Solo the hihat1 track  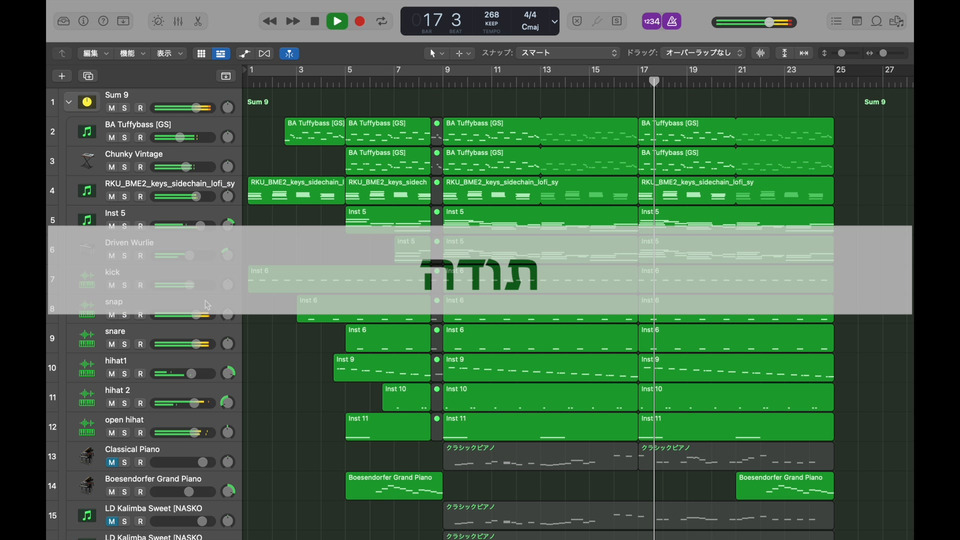pyautogui.click(x=125, y=373)
